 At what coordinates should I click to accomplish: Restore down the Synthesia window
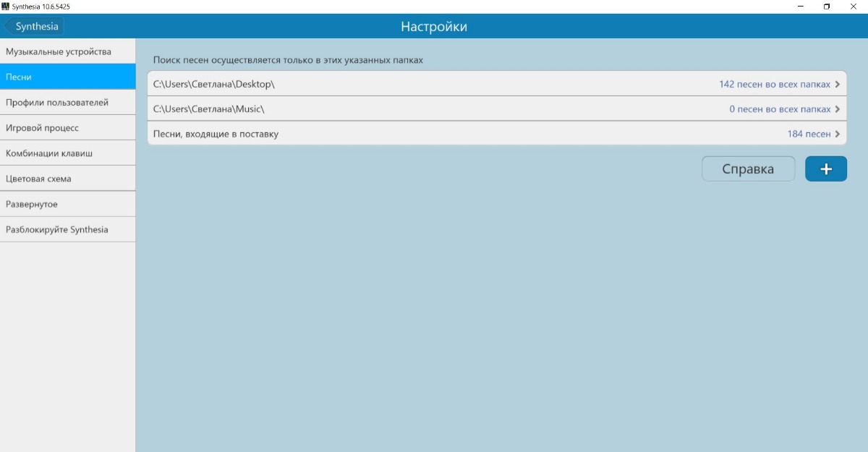click(x=827, y=6)
